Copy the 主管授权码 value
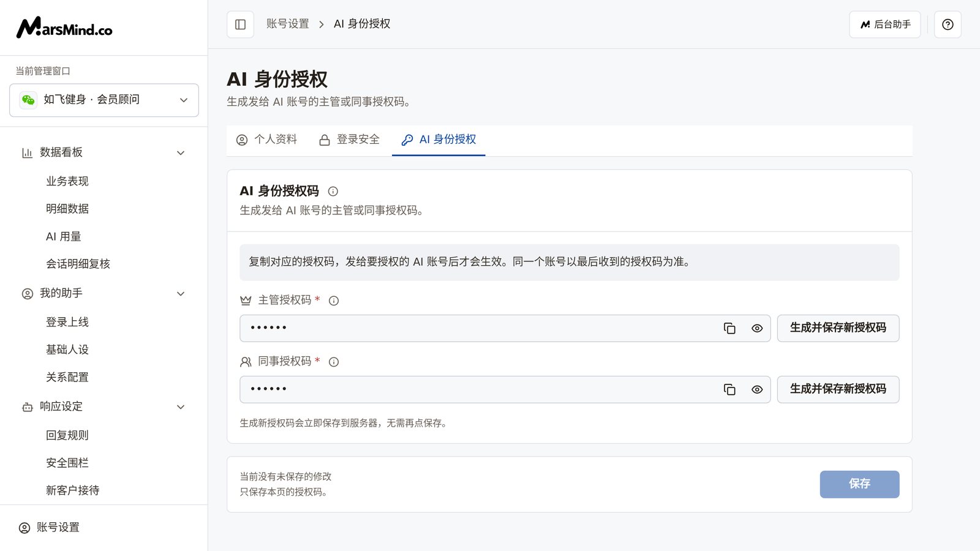This screenshot has height=551, width=980. click(729, 329)
